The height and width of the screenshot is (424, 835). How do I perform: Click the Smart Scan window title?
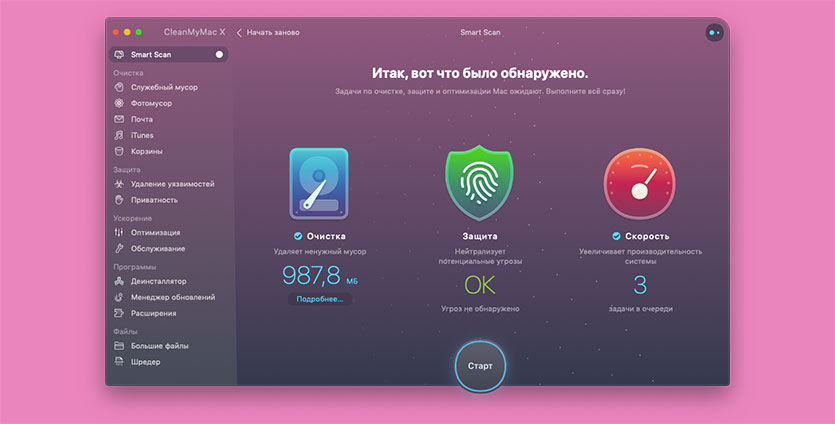coord(480,32)
